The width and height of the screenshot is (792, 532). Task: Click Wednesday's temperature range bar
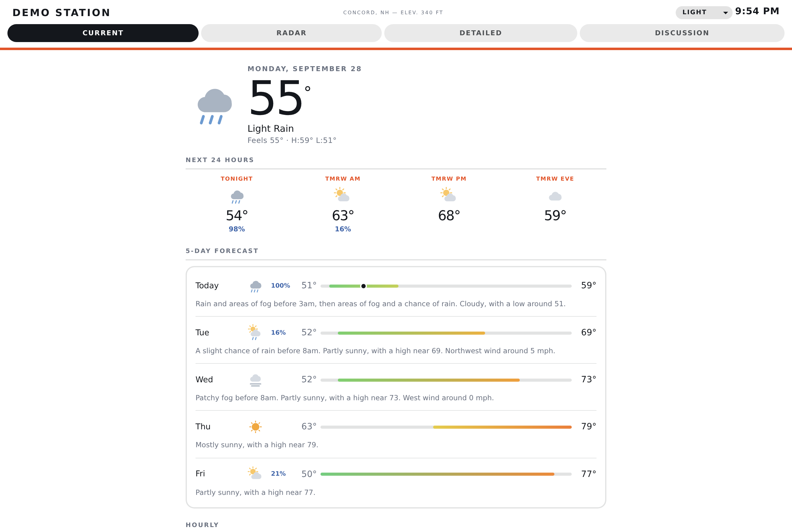[446, 380]
